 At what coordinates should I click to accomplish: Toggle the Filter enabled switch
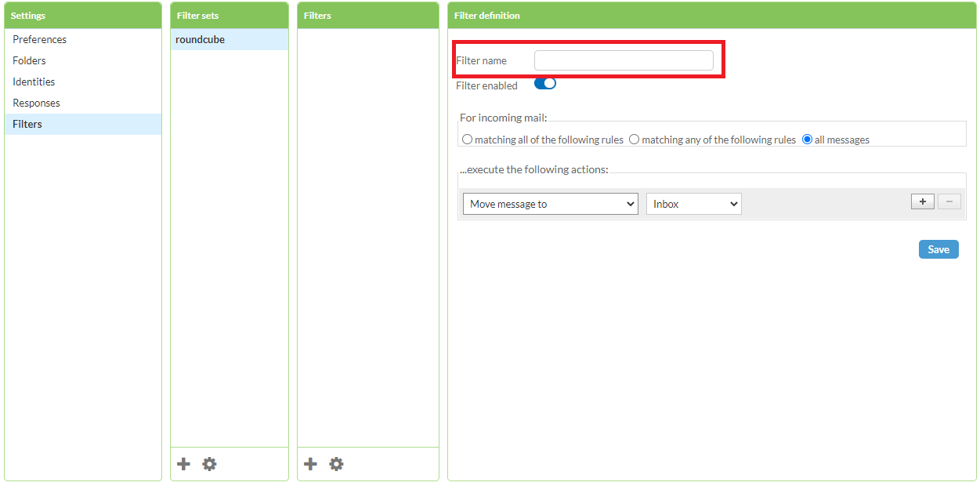(545, 83)
